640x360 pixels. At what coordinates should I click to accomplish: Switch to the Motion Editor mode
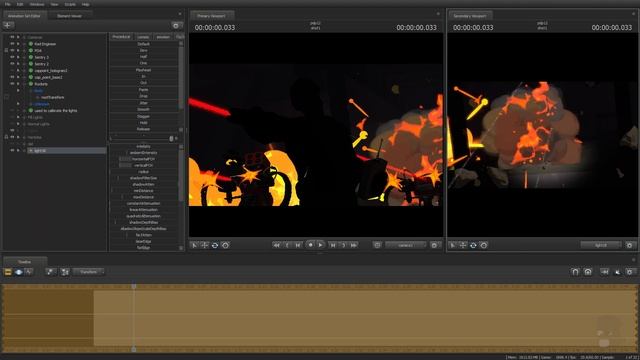coord(18,272)
